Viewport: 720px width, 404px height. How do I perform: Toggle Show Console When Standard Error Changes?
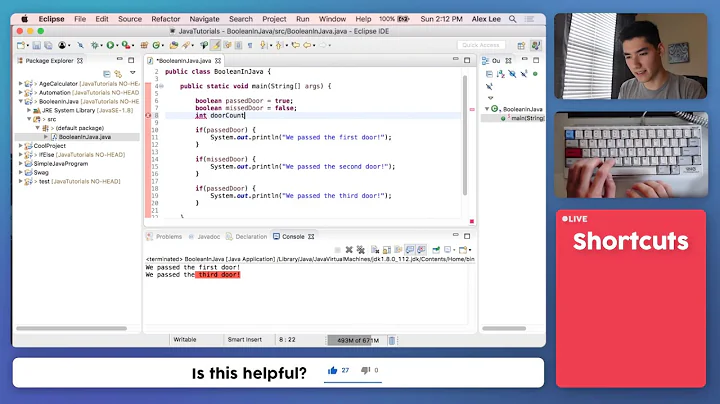pyautogui.click(x=421, y=250)
